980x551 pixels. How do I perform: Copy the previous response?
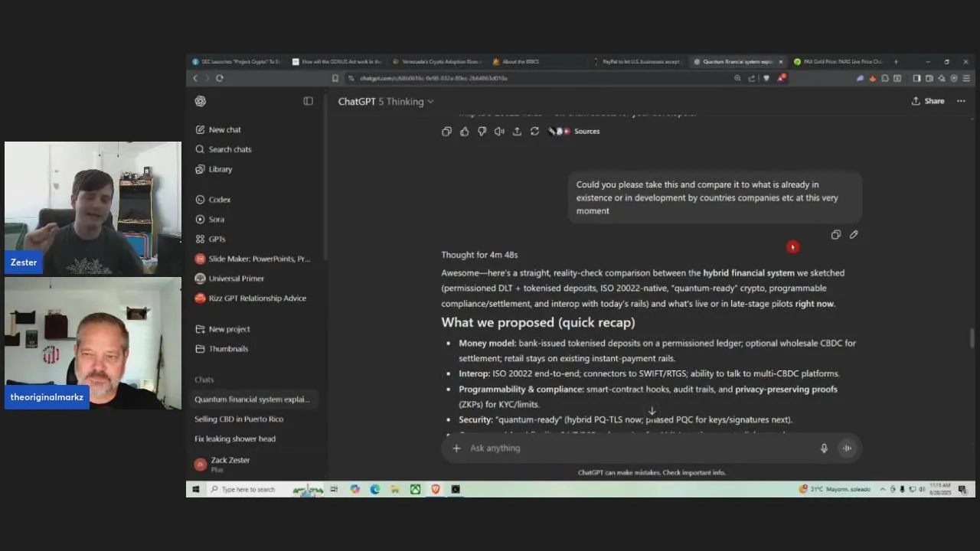(x=446, y=132)
